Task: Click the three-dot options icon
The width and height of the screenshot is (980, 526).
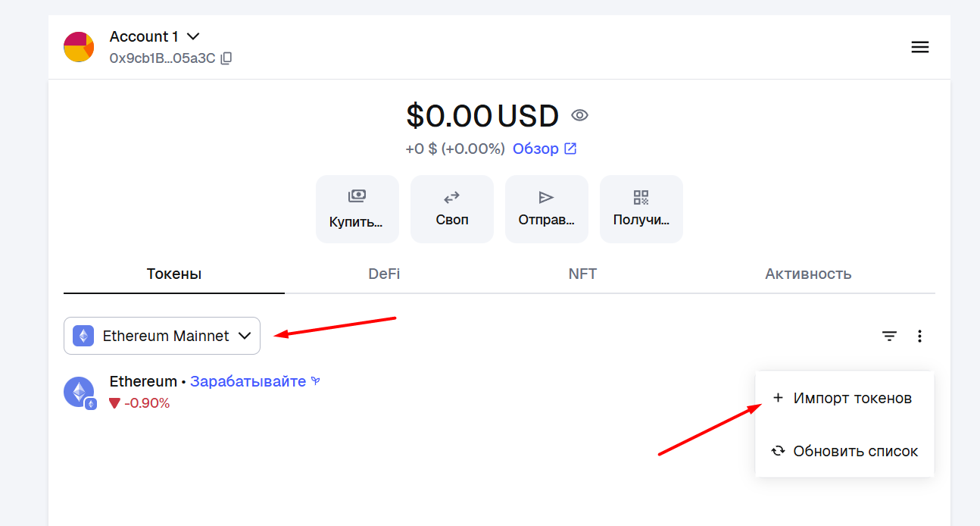Action: click(919, 336)
